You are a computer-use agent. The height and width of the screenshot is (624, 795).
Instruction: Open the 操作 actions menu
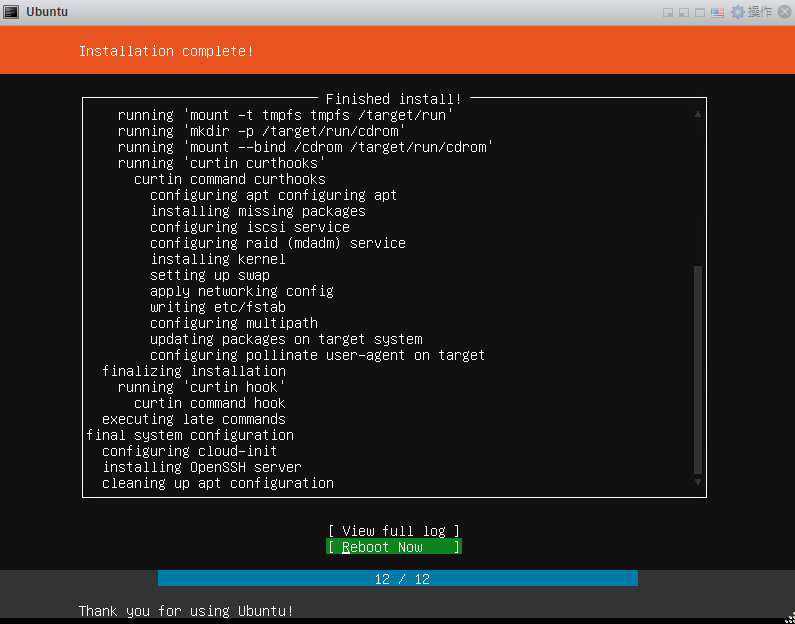tap(760, 12)
